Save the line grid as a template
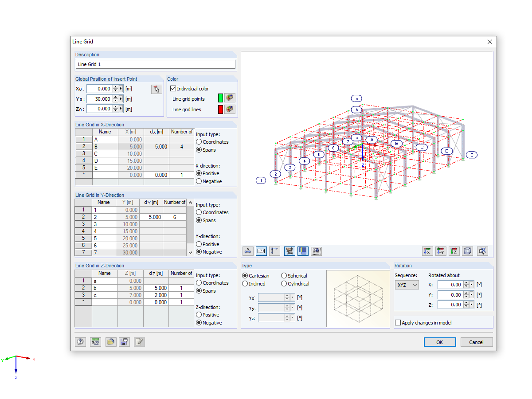This screenshot has width=532, height=399. pyautogui.click(x=124, y=342)
